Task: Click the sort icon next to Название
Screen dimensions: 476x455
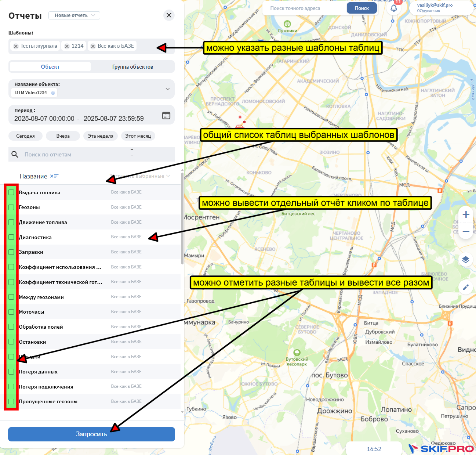Action: pyautogui.click(x=54, y=176)
